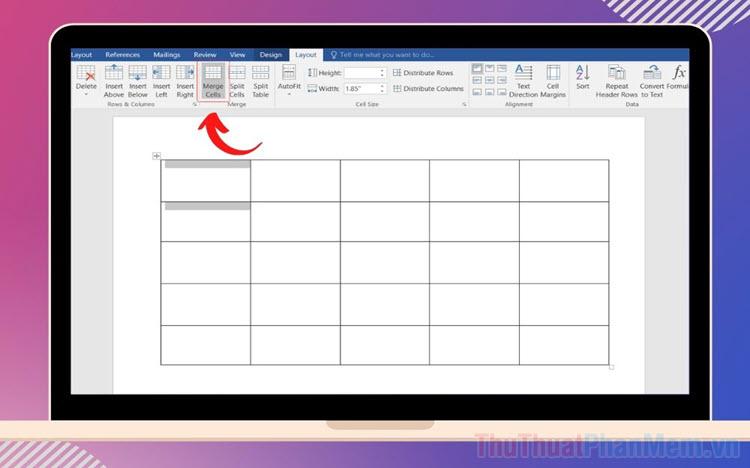Viewport: 750px width, 468px height.
Task: Click Distribute Columns button
Action: (428, 89)
